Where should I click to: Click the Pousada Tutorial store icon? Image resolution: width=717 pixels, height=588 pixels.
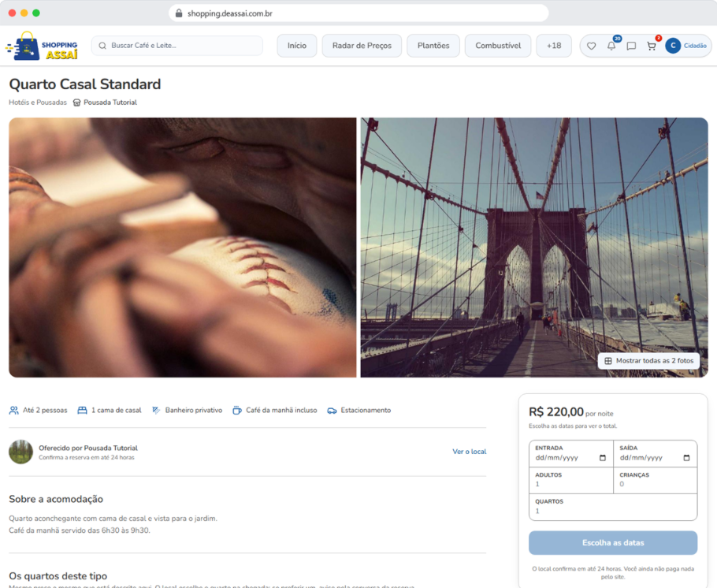pos(77,102)
